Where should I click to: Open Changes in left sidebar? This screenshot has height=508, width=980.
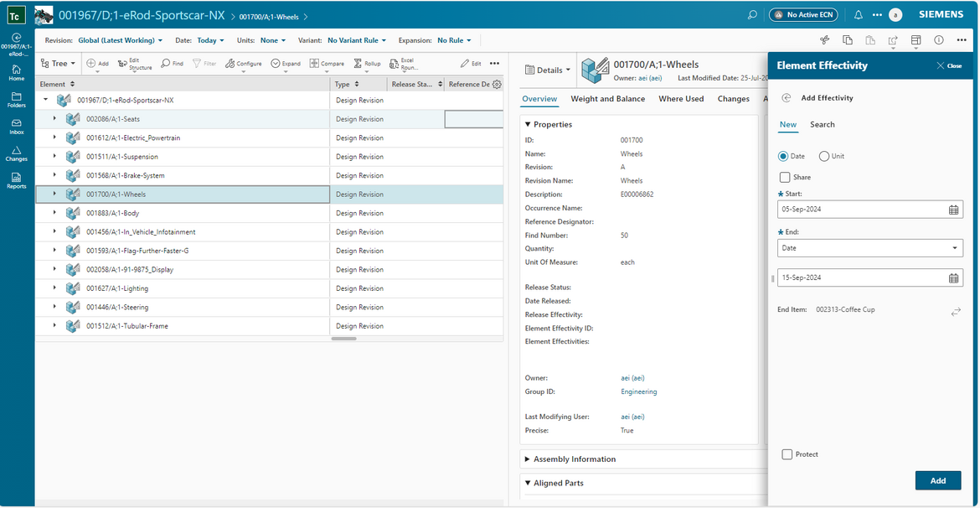17,154
